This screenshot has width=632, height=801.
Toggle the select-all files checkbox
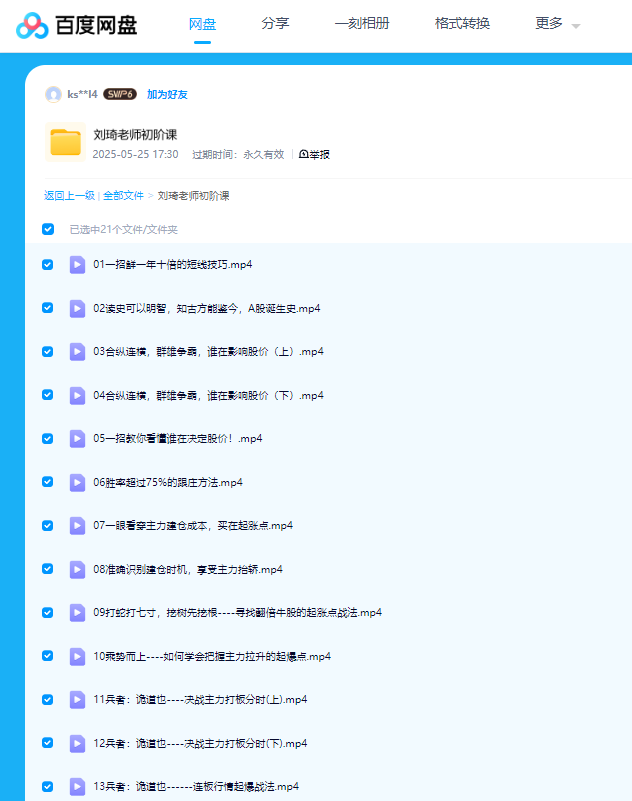coord(48,229)
